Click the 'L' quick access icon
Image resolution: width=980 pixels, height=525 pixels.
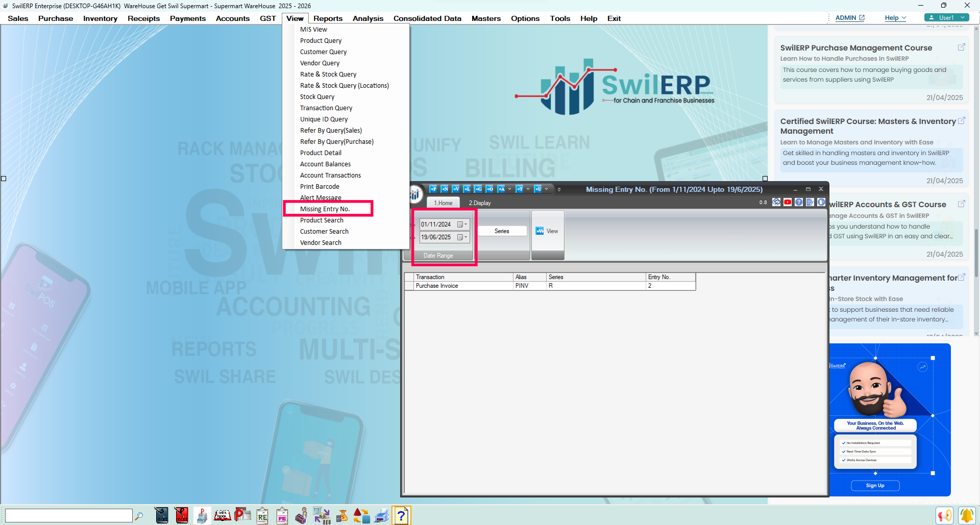[467, 189]
